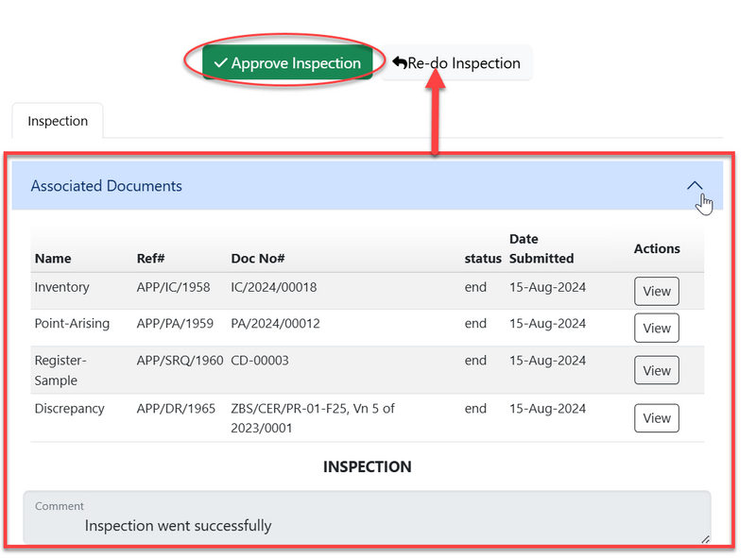Screen dimensions: 756x558
Task: View the Inventory document
Action: click(x=656, y=292)
